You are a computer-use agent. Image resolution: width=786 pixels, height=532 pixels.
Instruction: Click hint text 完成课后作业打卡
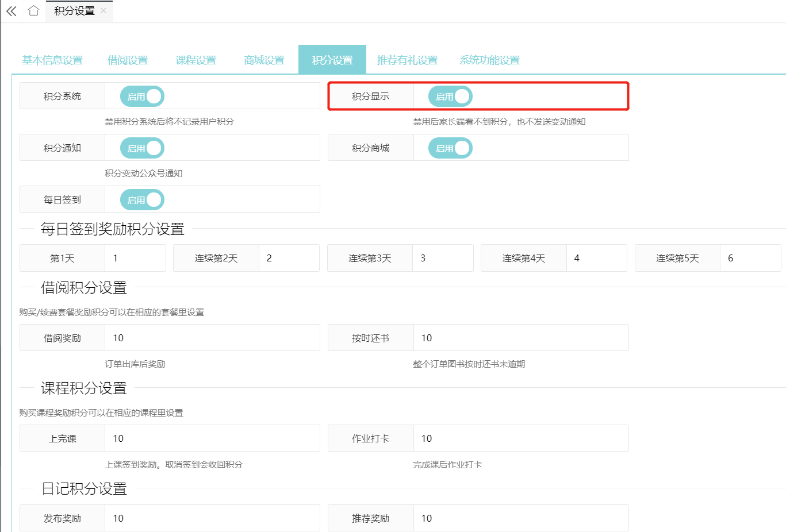pyautogui.click(x=447, y=465)
